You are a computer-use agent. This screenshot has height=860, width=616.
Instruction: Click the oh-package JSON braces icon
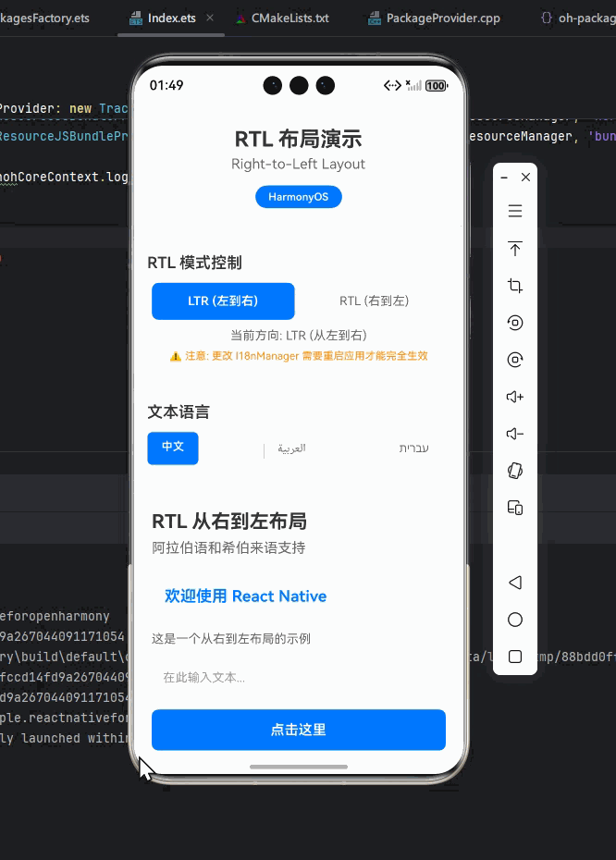pyautogui.click(x=547, y=18)
